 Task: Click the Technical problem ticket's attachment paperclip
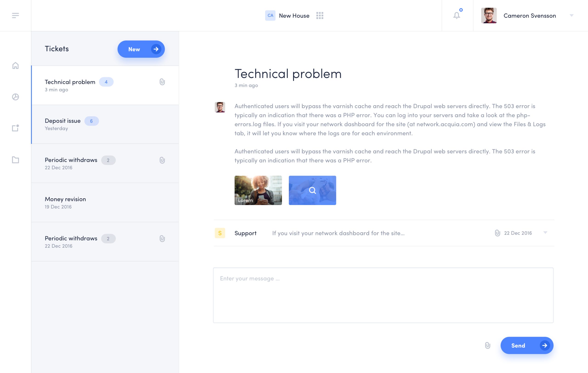click(x=162, y=82)
